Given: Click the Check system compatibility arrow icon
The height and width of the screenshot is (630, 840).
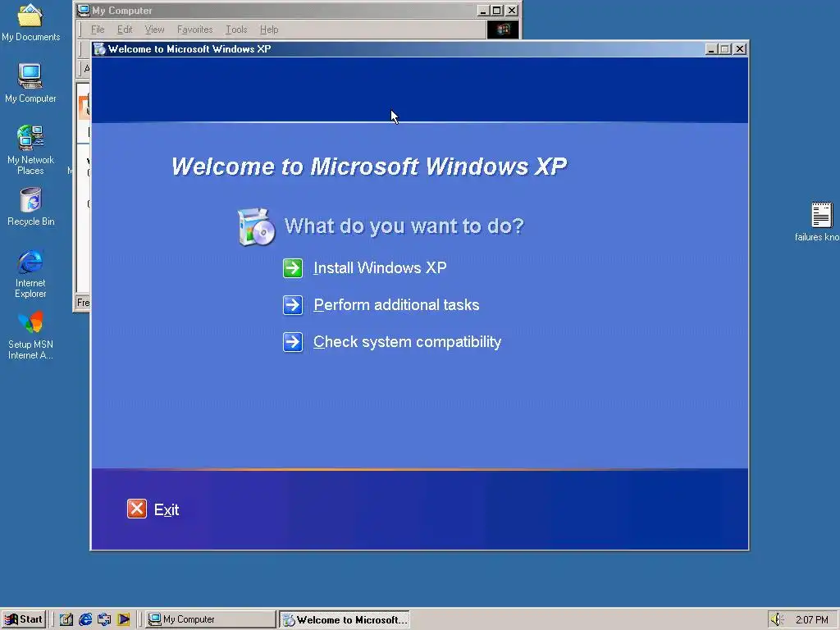Looking at the screenshot, I should click(293, 342).
